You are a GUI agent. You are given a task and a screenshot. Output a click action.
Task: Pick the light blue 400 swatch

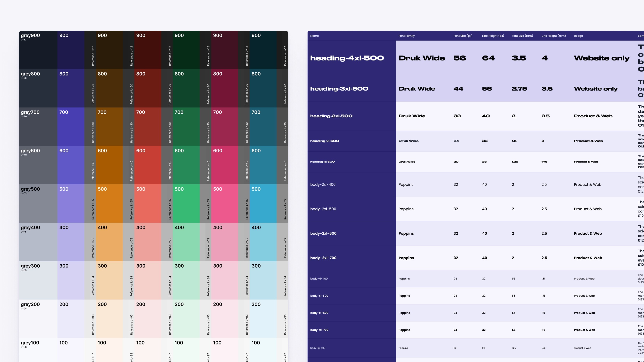pyautogui.click(x=263, y=242)
